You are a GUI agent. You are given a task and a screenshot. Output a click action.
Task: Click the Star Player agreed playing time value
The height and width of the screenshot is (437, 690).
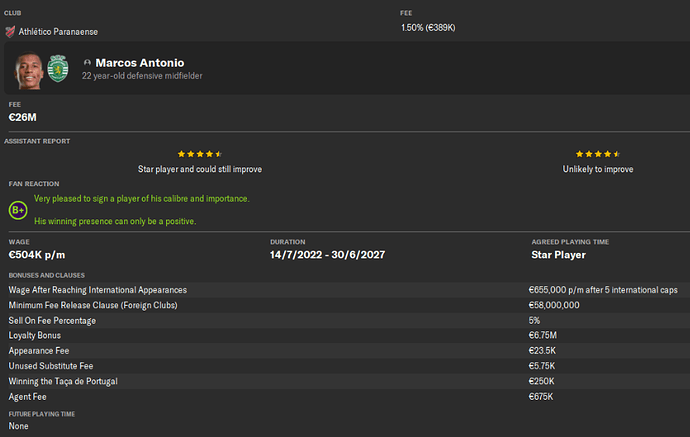(558, 255)
